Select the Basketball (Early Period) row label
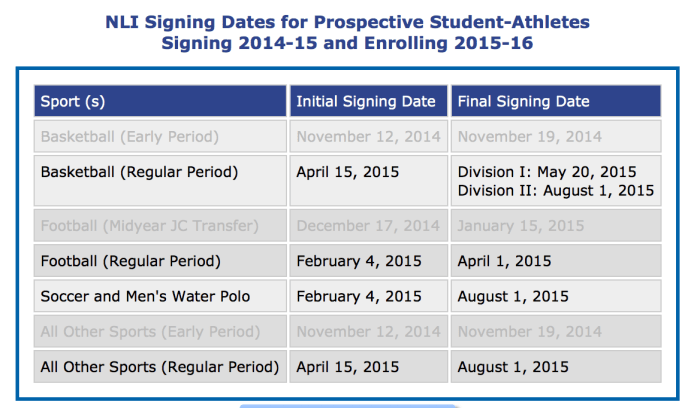 pos(129,136)
